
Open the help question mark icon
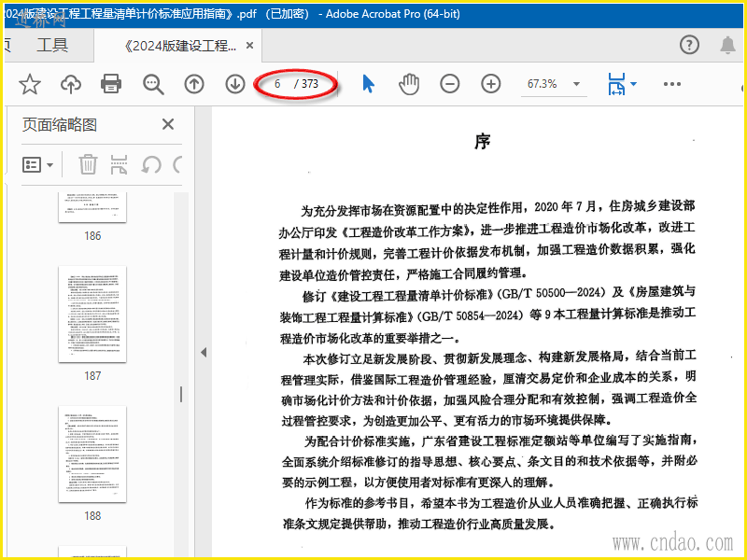(689, 45)
